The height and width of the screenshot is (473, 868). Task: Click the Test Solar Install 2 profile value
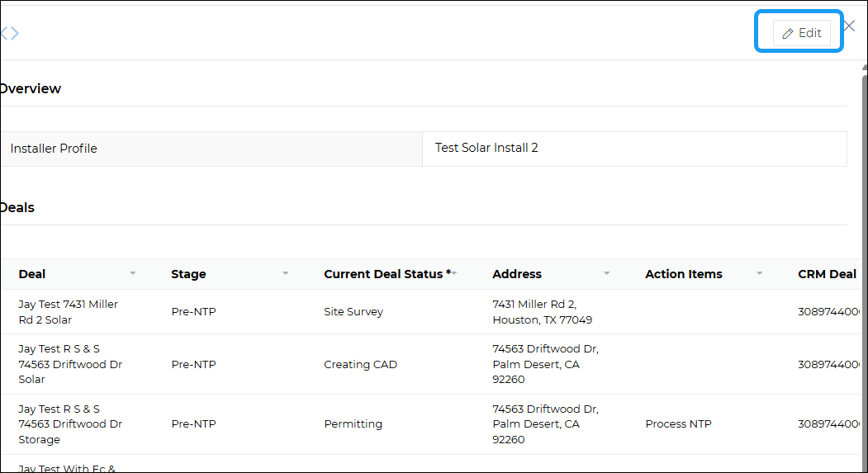(x=486, y=149)
